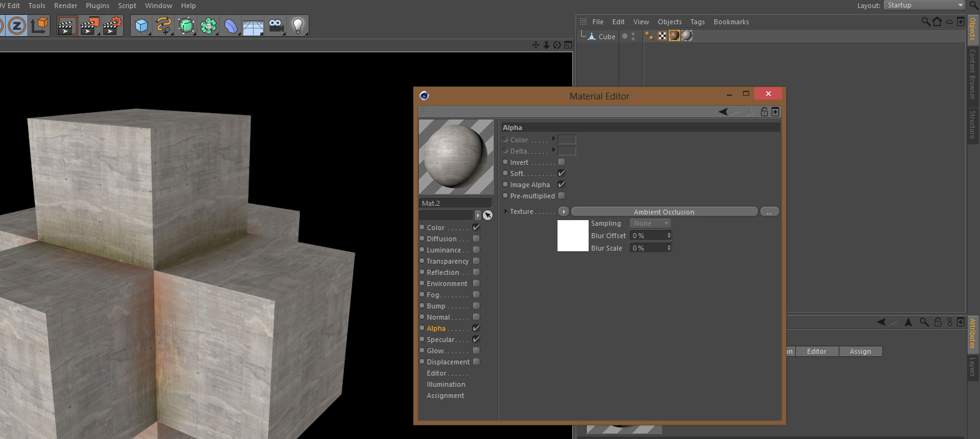
Task: Open Edit Render Settings clapperboard icon
Action: click(112, 26)
